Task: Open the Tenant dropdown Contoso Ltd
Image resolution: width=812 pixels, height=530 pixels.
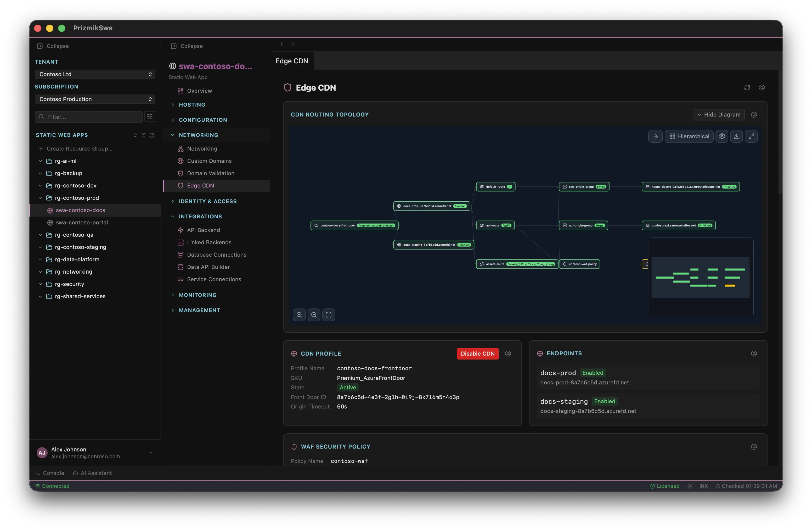Action: (x=95, y=74)
